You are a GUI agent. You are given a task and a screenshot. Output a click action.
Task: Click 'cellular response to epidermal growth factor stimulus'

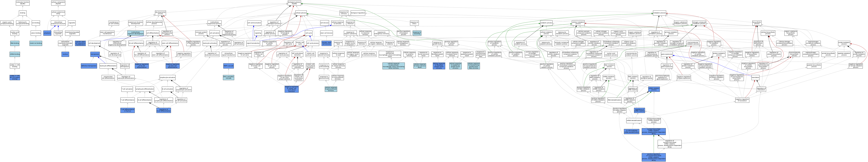[455, 66]
